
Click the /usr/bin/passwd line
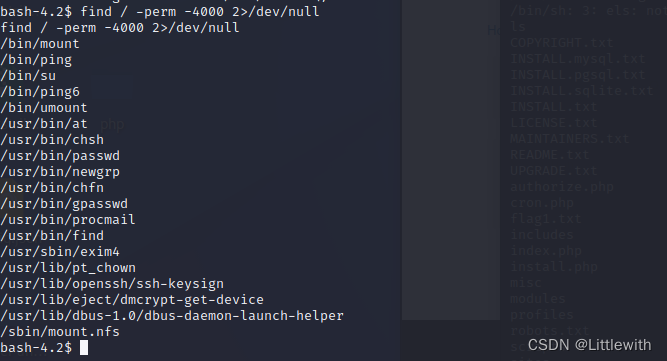60,156
